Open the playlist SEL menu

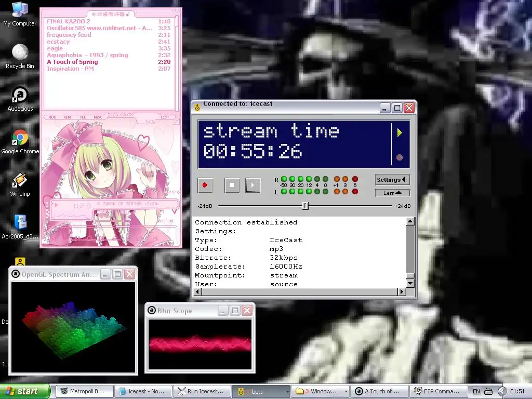click(x=83, y=117)
